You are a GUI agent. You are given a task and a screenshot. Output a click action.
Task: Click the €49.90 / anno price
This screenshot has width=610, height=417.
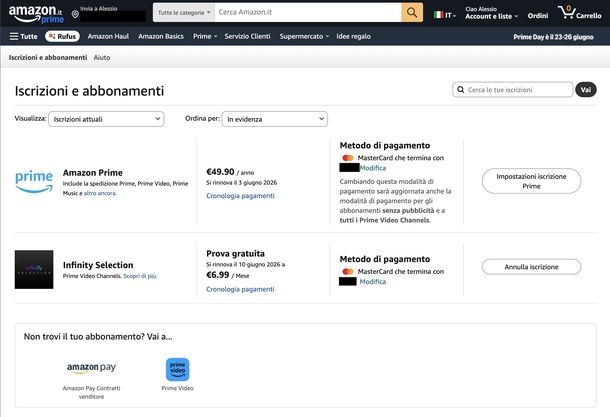point(230,172)
